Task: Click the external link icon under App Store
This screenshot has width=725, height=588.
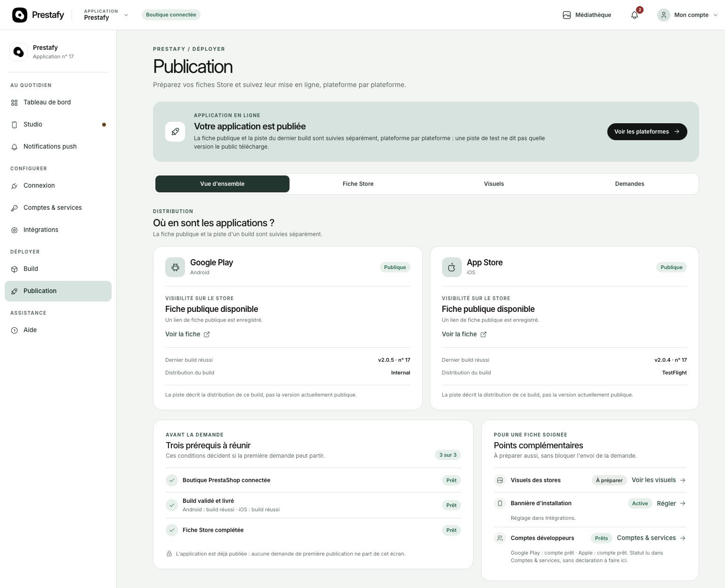Action: [x=483, y=334]
